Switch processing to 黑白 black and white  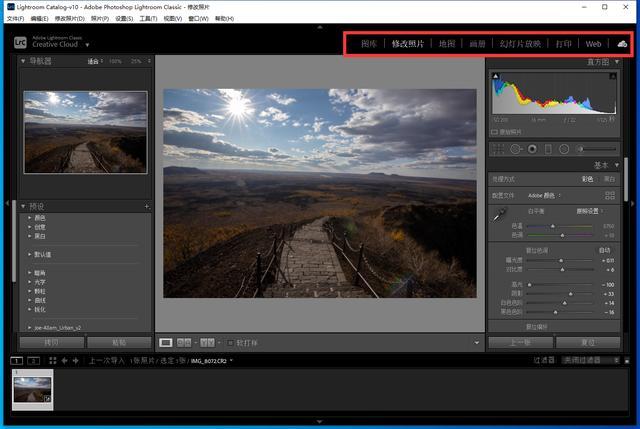click(610, 179)
